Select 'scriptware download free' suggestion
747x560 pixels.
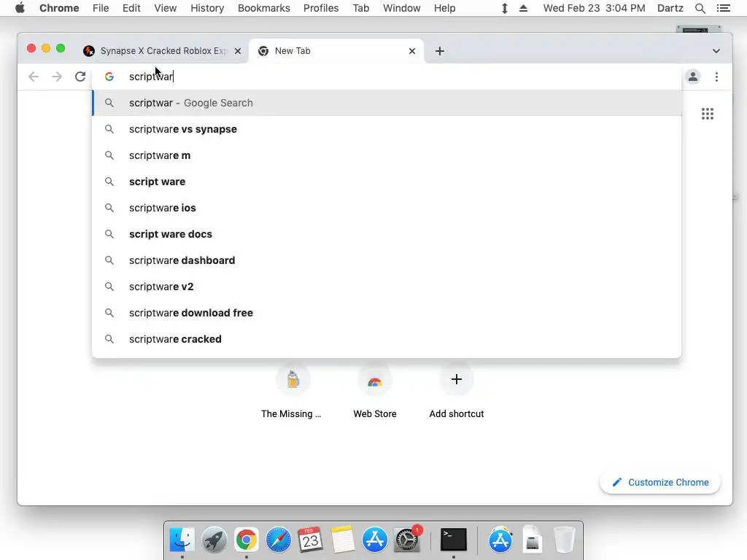click(x=387, y=312)
